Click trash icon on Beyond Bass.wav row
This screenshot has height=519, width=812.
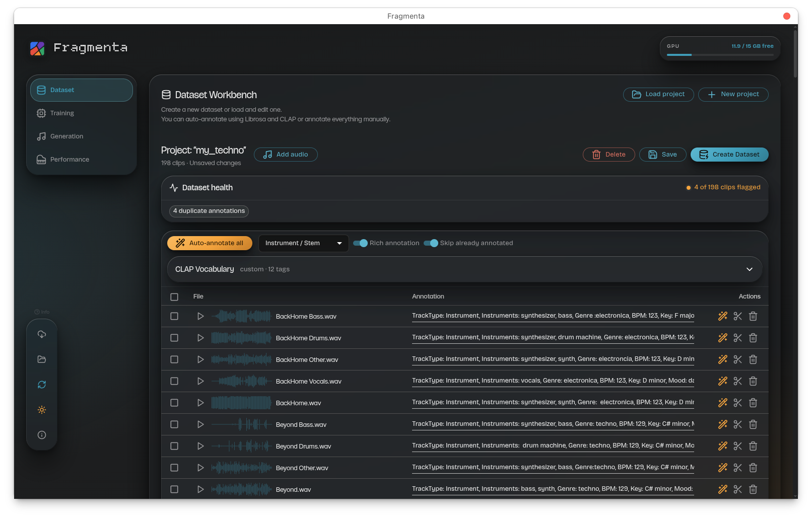[753, 424]
